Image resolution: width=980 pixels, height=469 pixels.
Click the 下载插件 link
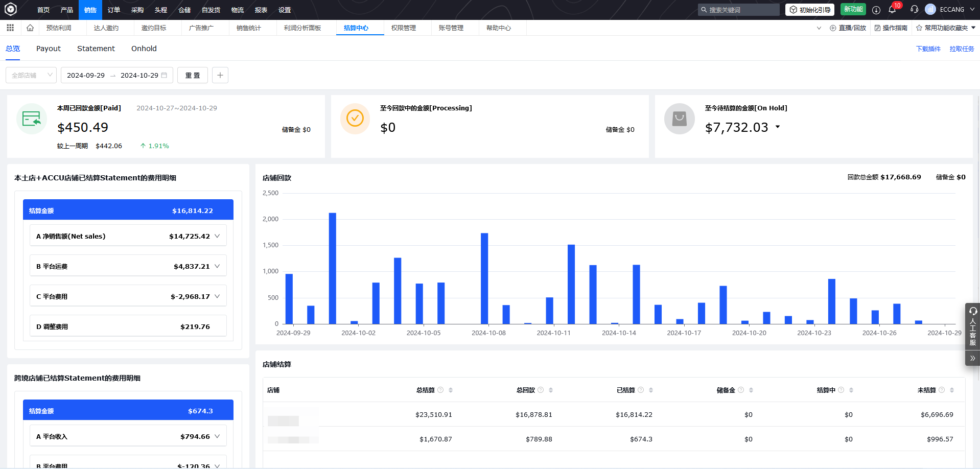pyautogui.click(x=928, y=49)
